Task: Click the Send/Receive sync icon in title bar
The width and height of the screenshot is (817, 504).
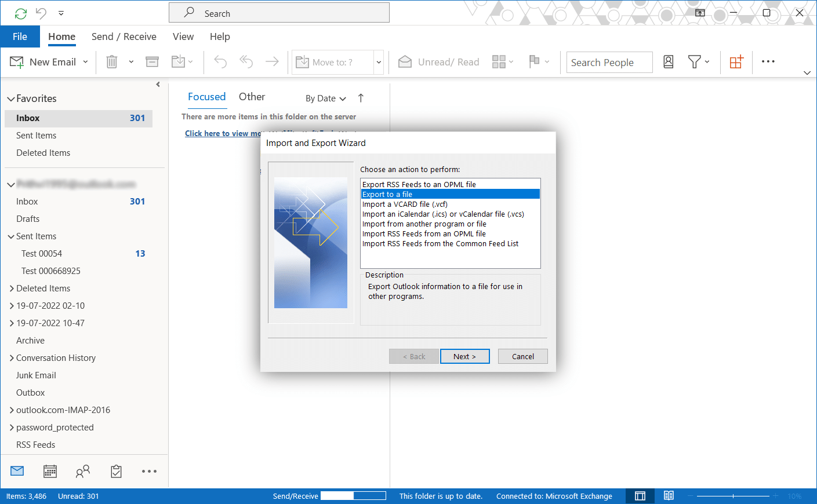Action: (21, 13)
